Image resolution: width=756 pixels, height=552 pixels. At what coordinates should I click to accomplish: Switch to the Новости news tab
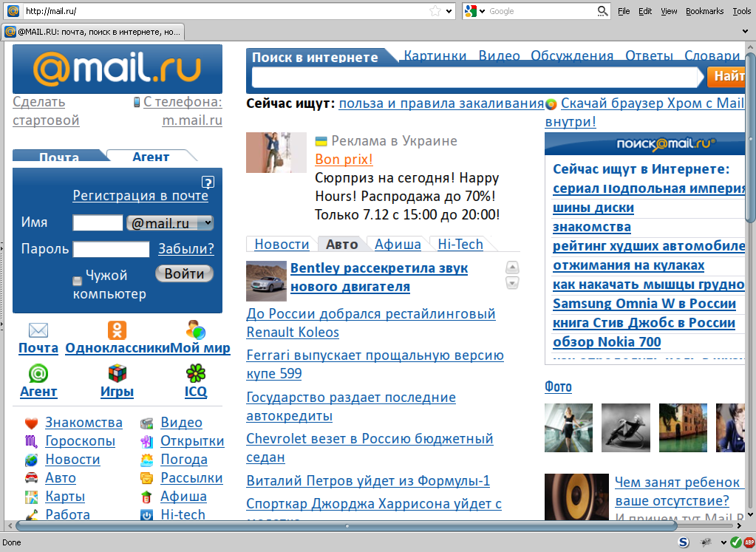click(x=282, y=245)
